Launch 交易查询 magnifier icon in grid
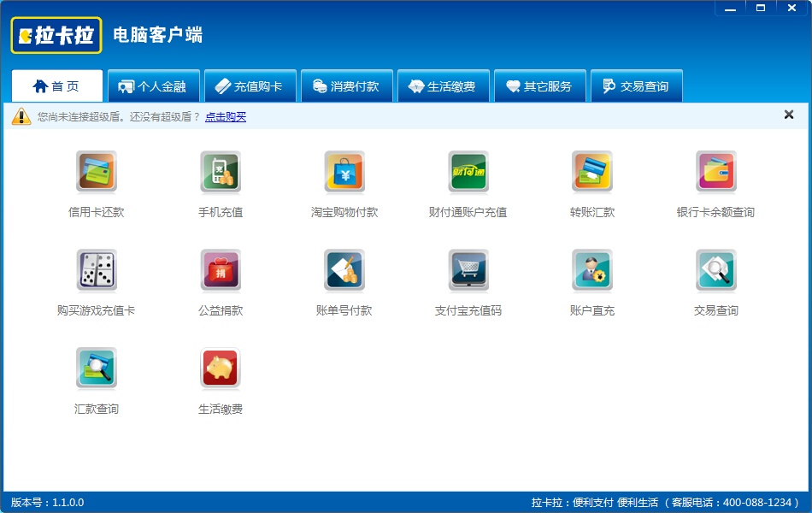The image size is (812, 513). click(716, 270)
